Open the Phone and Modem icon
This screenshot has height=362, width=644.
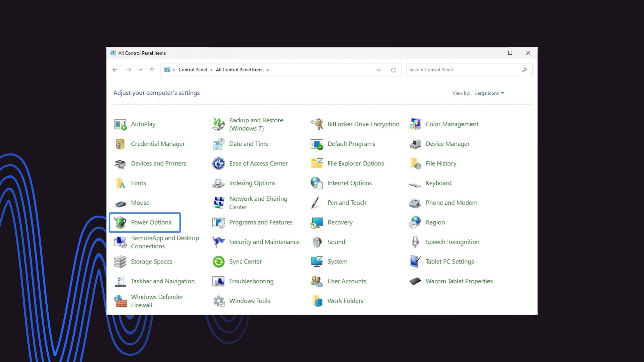coord(415,203)
